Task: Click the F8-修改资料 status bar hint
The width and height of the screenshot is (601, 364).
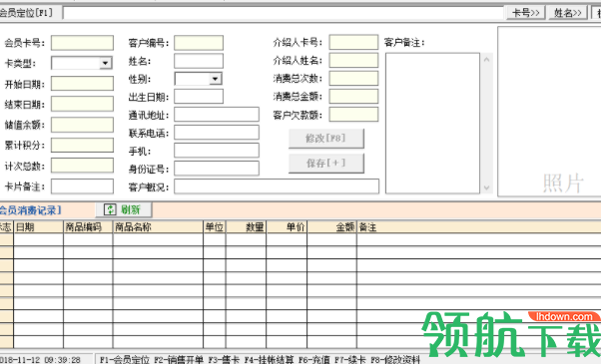Action: pos(395,360)
